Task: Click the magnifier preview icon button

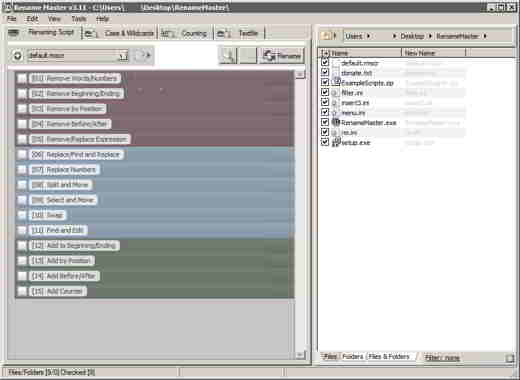Action: [228, 55]
